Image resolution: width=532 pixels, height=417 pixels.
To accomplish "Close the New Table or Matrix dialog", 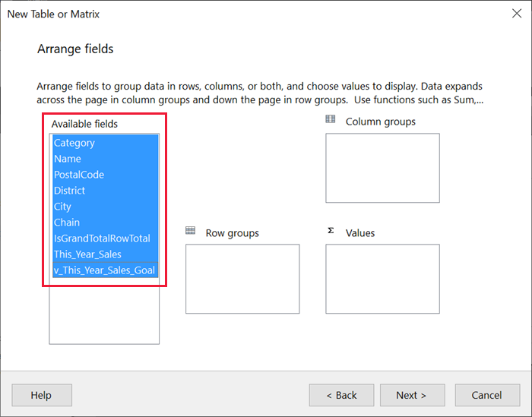I will [x=517, y=14].
